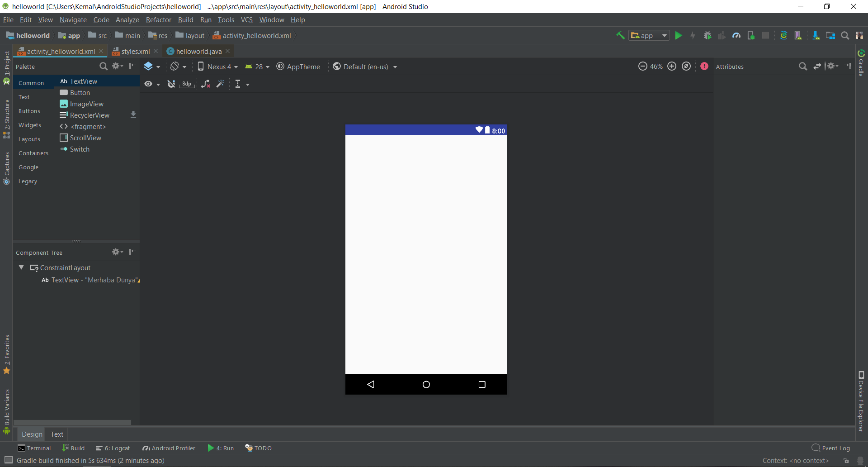The image size is (868, 467).
Task: Hide the Component Tree panel icon
Action: 132,252
